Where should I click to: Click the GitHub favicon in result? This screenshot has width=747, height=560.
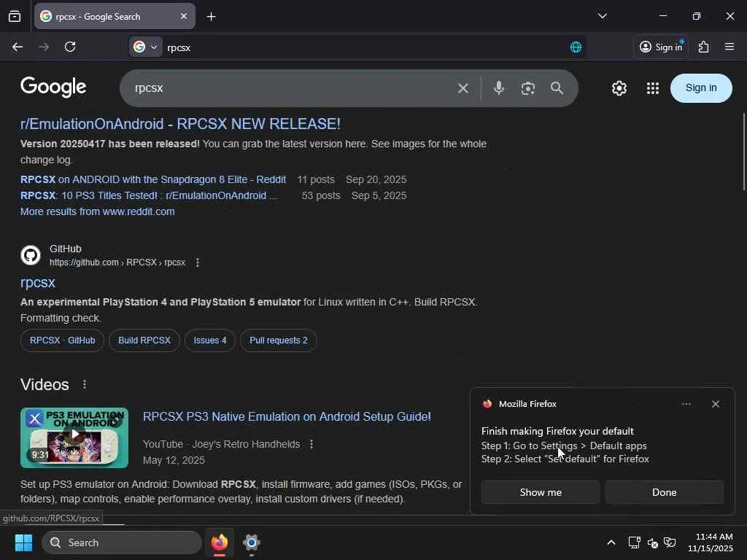click(x=31, y=255)
